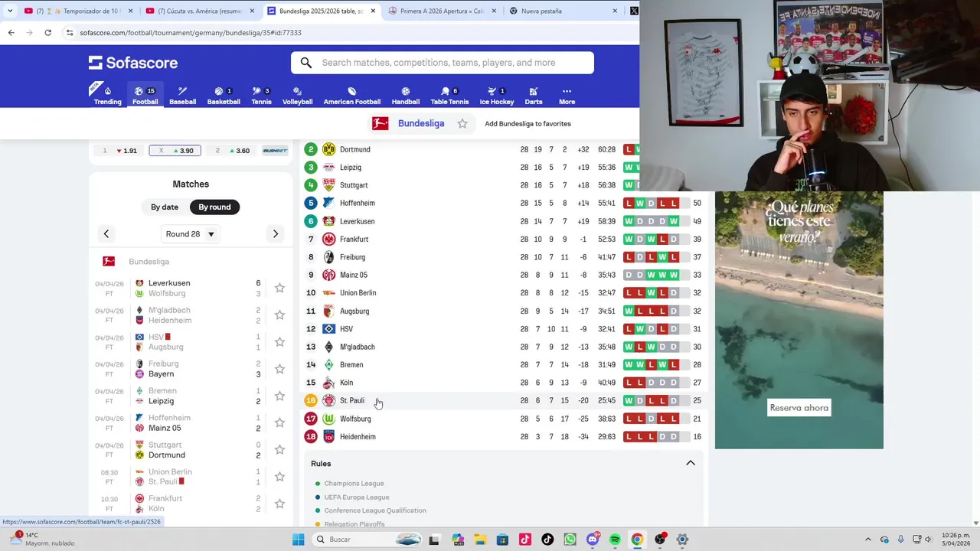Click the sofascore.com address bar

point(348,33)
